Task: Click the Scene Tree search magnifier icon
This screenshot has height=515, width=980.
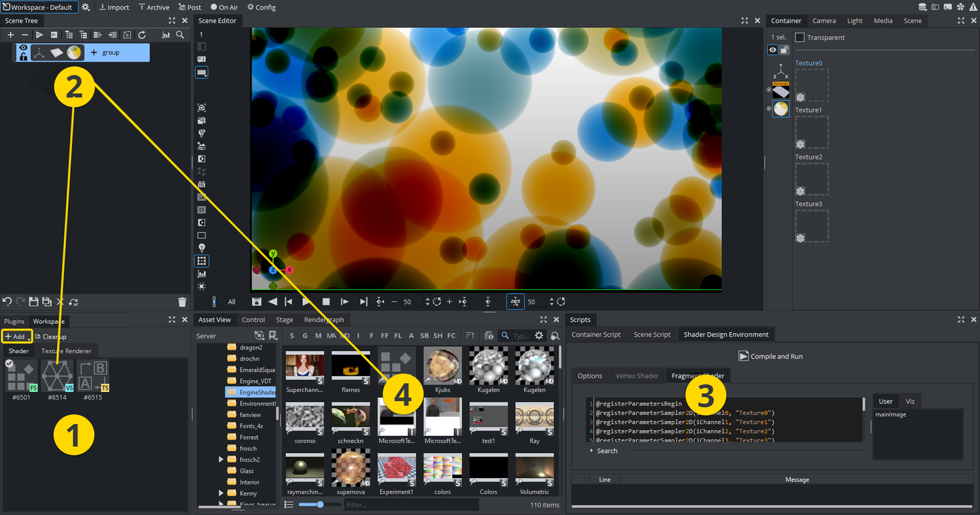Action: 180,35
